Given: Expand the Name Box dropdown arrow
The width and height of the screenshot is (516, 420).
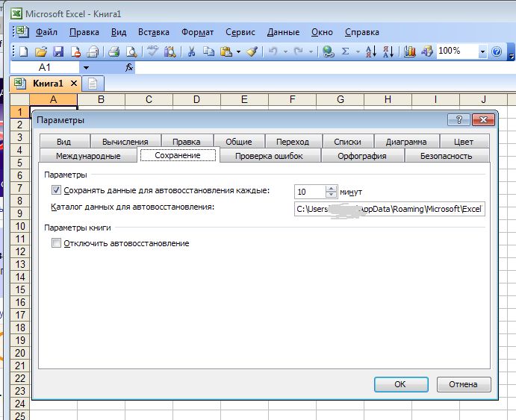Looking at the screenshot, I should 86,68.
